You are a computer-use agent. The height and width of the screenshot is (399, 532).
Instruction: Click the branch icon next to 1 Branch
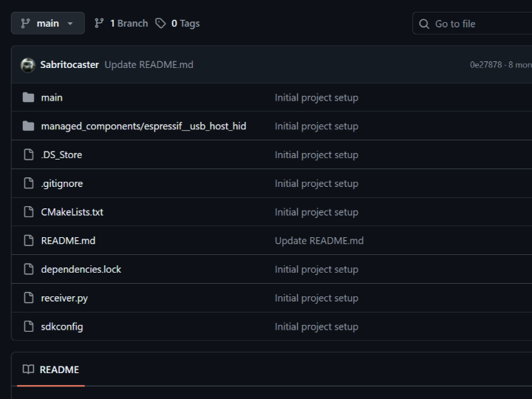pyautogui.click(x=100, y=24)
